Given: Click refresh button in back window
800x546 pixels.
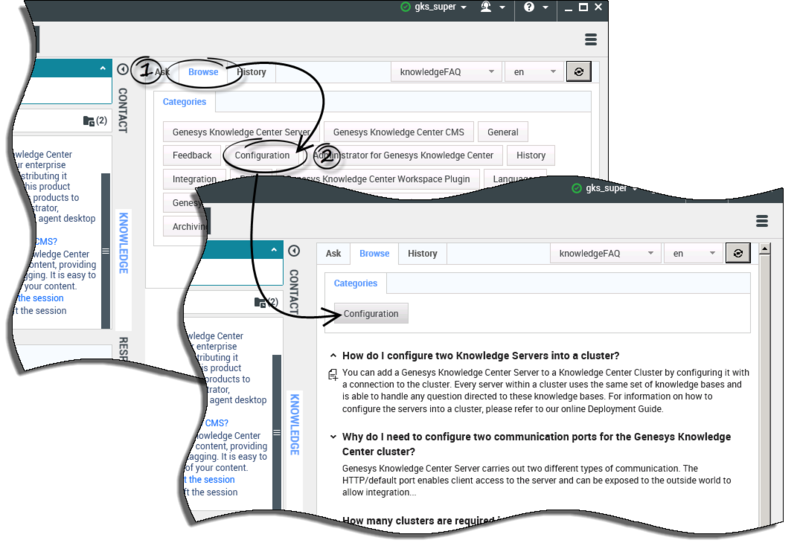Looking at the screenshot, I should 579,72.
